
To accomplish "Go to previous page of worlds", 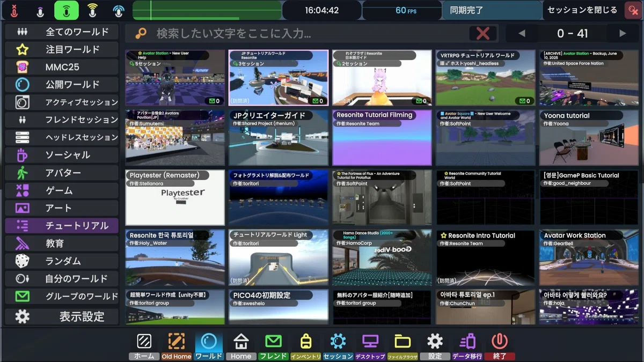I will coord(522,34).
